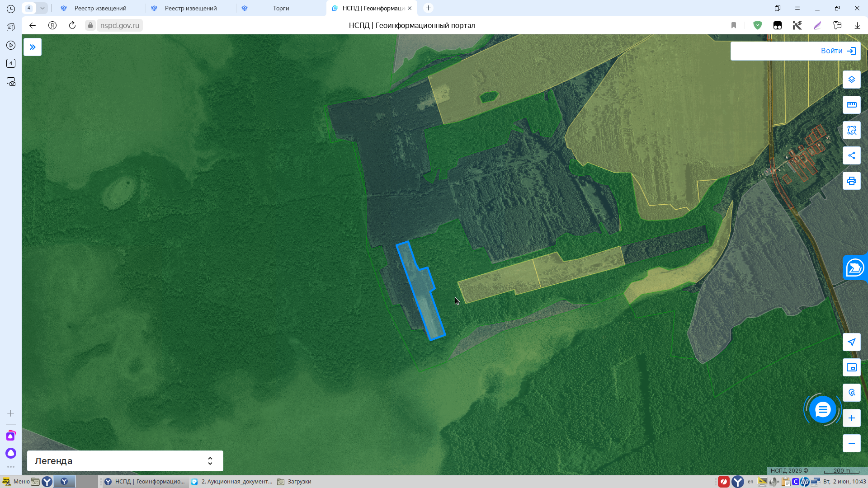Click the map object search tool icon
Viewport: 868px width, 488px height.
click(x=851, y=393)
